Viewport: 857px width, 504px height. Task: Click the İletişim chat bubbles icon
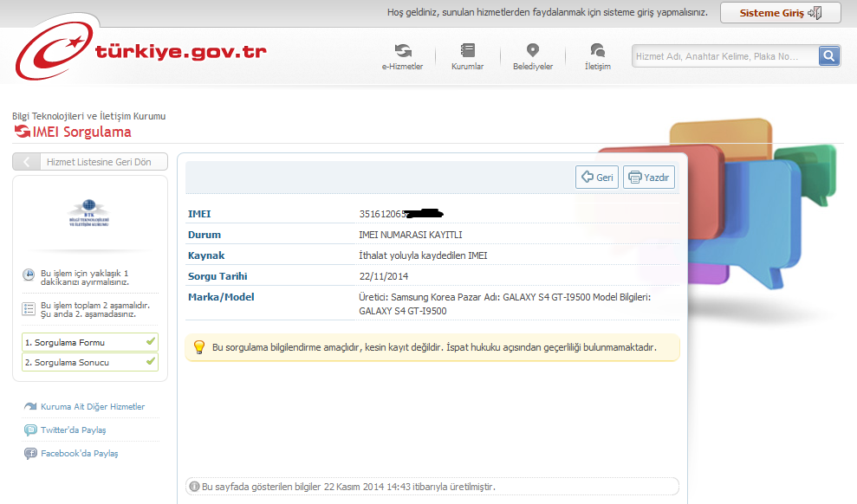click(x=597, y=51)
